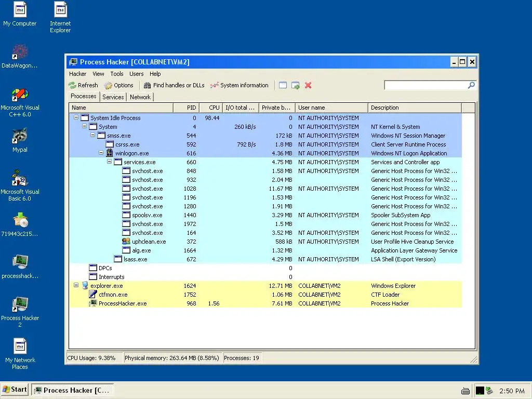Collapse the System Idle Process tree node
The width and height of the screenshot is (532, 399).
tap(76, 117)
